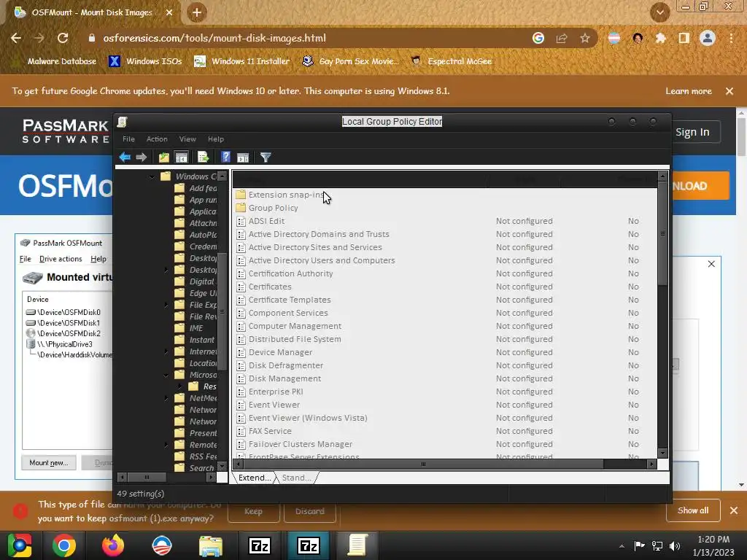This screenshot has height=560, width=747.
Task: Expand the Remote Desktop tree folder arrow
Action: click(x=166, y=445)
